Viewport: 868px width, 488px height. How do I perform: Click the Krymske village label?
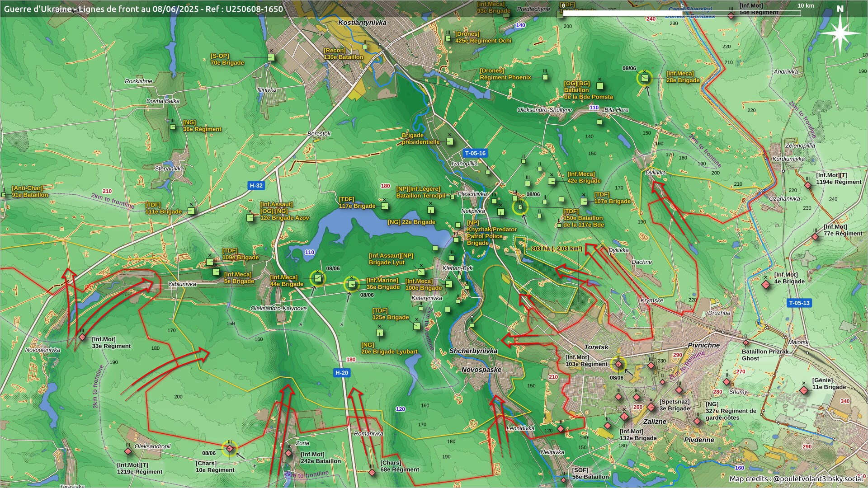point(652,300)
